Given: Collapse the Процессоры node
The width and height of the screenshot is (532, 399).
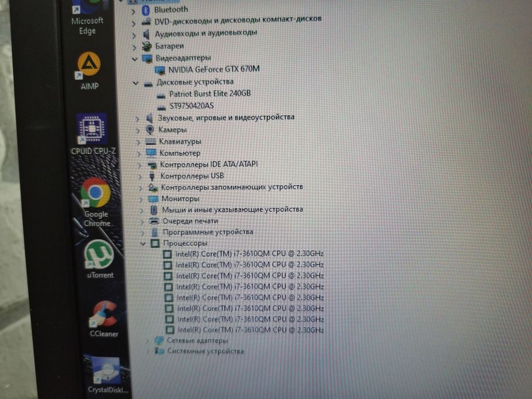Looking at the screenshot, I should click(x=143, y=243).
